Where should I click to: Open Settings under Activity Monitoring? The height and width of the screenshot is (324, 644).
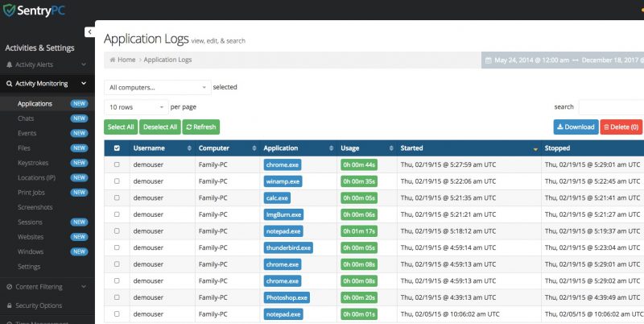coord(29,267)
